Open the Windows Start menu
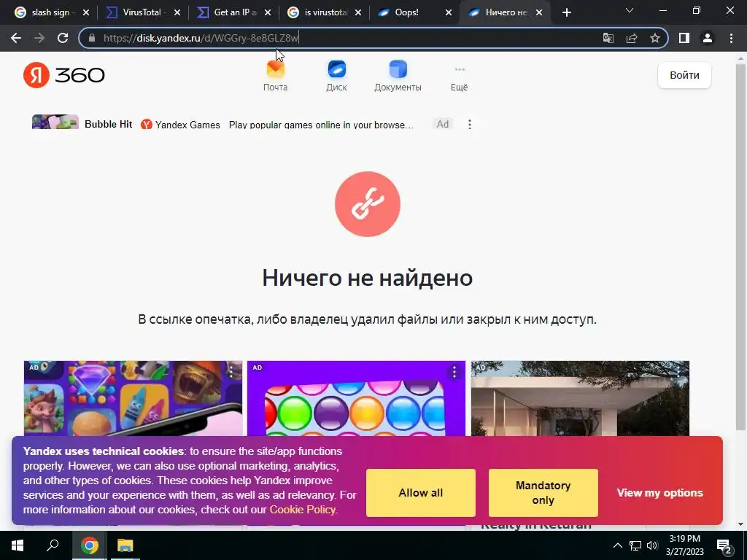This screenshot has height=560, width=747. (x=18, y=545)
